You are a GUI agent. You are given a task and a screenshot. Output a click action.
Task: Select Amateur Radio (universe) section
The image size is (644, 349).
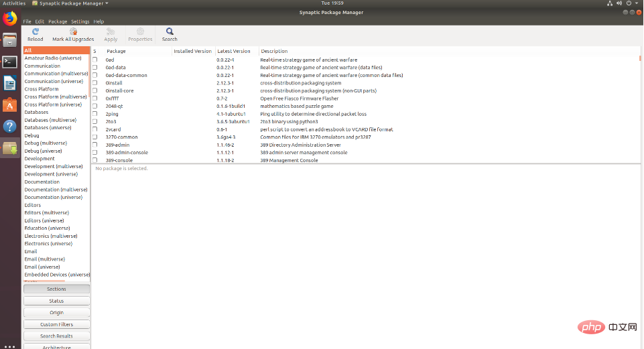(x=56, y=58)
